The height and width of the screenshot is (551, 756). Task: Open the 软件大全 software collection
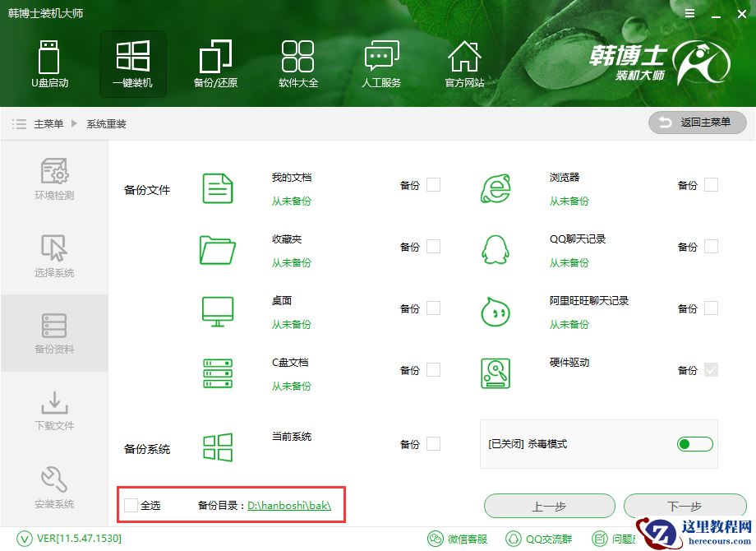297,64
